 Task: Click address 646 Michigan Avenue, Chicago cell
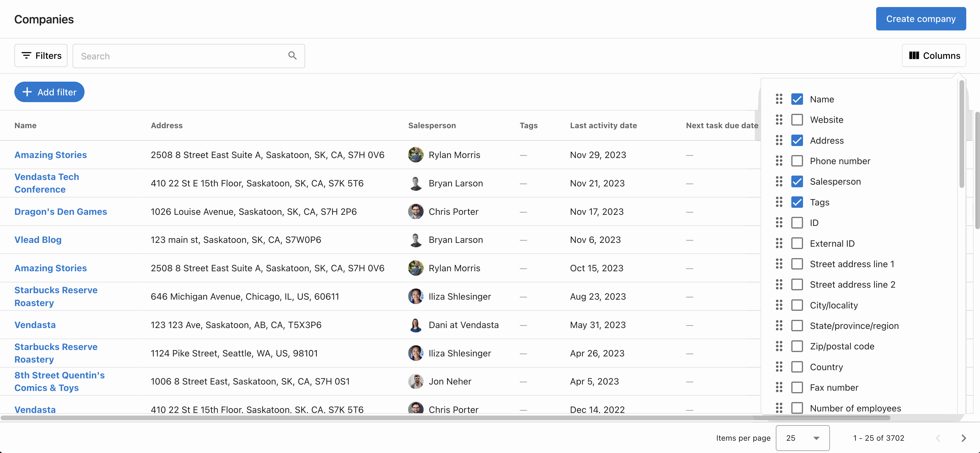tap(245, 296)
